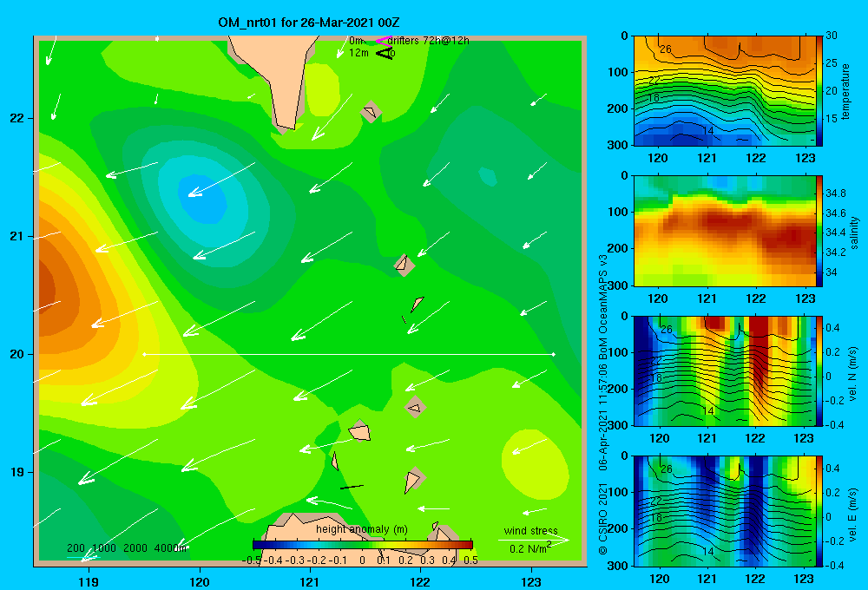
Task: Click the depth '100' label on salinity panel
Action: (x=619, y=212)
